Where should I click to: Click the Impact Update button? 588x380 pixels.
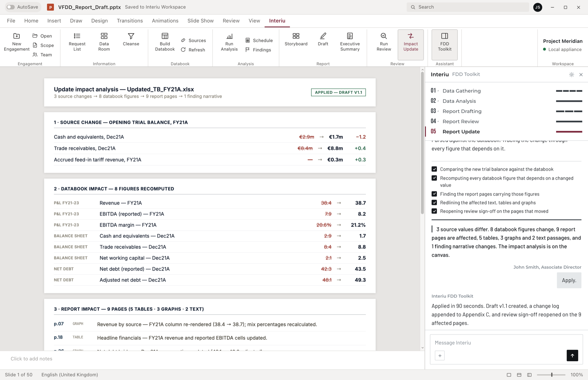411,45
